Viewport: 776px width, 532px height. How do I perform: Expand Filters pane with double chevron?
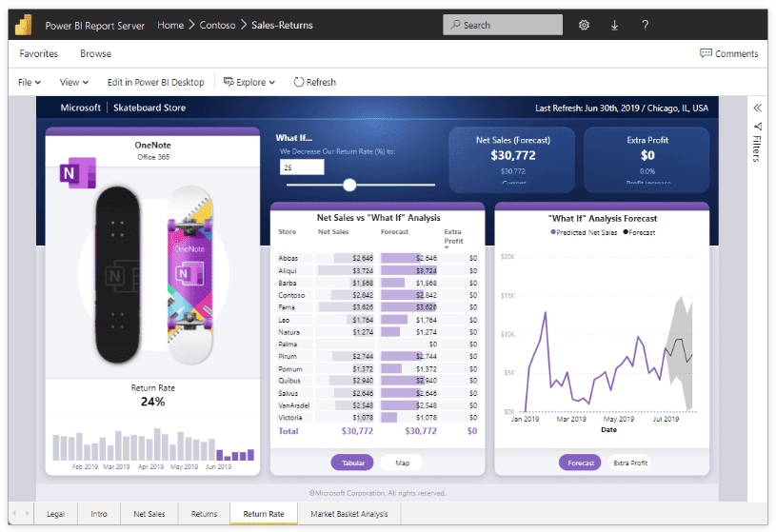click(757, 108)
